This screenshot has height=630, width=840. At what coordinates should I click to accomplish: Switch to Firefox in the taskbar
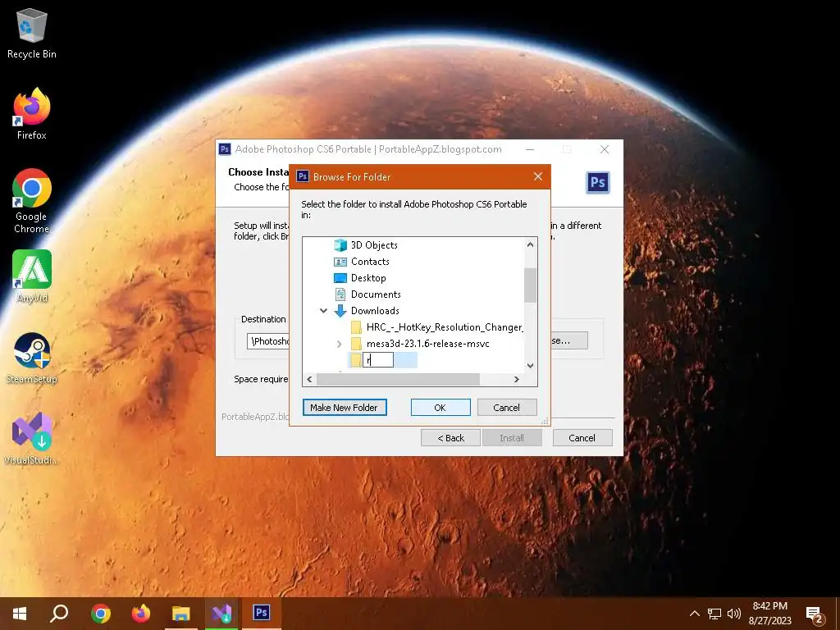coord(141,614)
